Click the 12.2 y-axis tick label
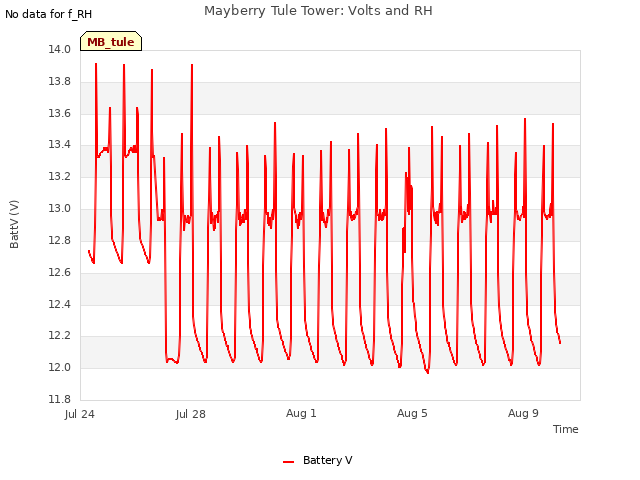Screen dimensions: 640x480 coord(60,336)
